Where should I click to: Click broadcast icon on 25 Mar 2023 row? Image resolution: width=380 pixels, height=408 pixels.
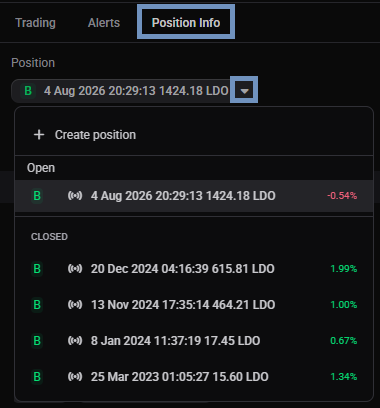click(75, 377)
